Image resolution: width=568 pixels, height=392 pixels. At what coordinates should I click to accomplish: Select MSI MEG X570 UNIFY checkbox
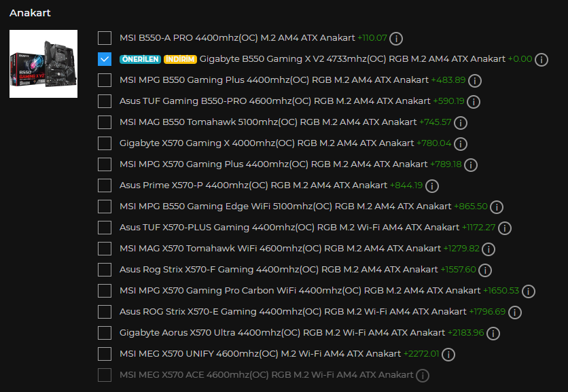pos(105,353)
